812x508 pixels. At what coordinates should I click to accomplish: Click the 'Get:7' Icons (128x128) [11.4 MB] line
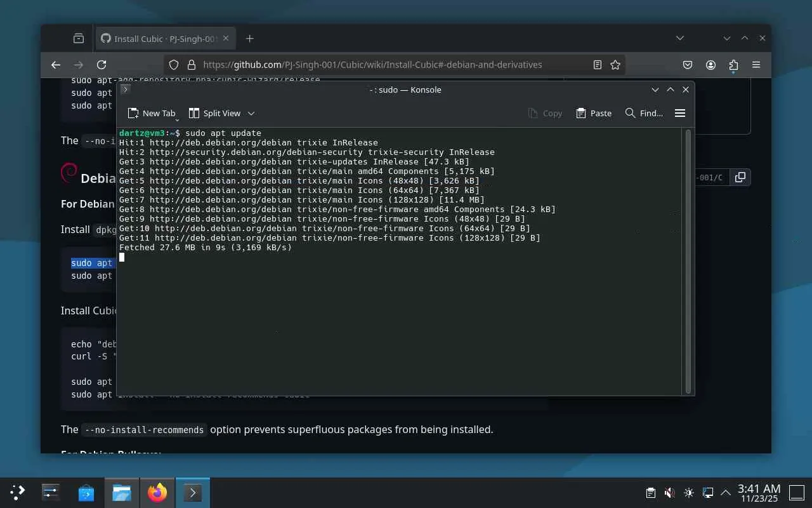tap(302, 200)
